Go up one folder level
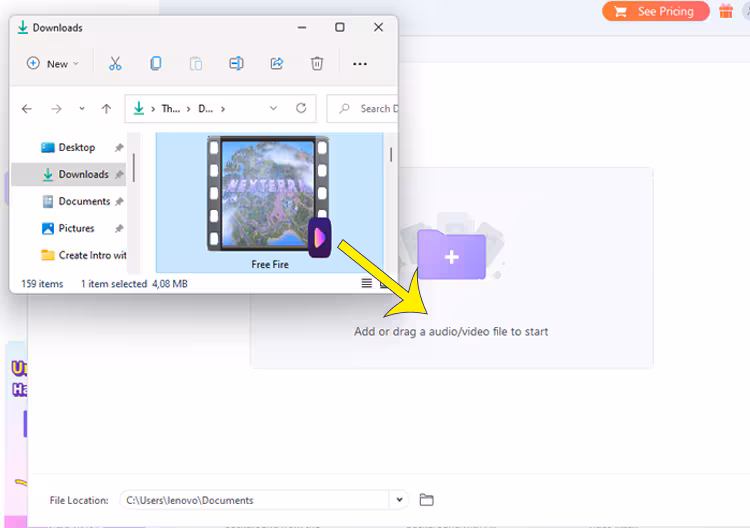750x528 pixels. point(106,109)
